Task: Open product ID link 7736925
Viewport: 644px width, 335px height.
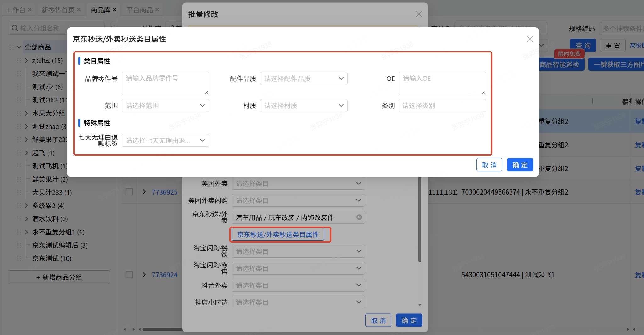Action: point(165,192)
